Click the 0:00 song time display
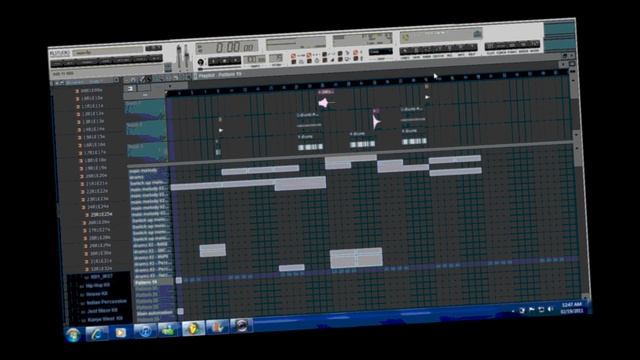Screen dimensions: 640x360 (x=227, y=47)
